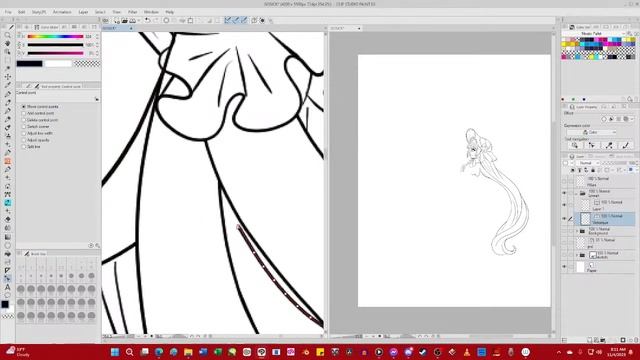Open the Layer menu
640x360 pixels.
[83, 12]
